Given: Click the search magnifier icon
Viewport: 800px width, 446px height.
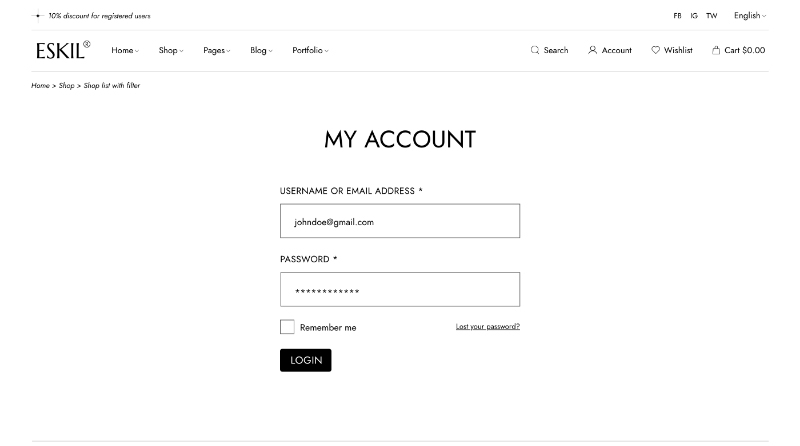Looking at the screenshot, I should coord(535,50).
